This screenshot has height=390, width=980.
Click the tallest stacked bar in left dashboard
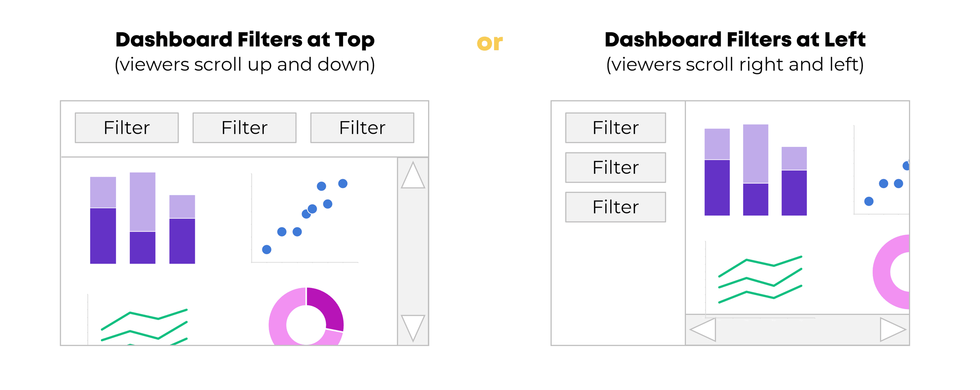[143, 218]
